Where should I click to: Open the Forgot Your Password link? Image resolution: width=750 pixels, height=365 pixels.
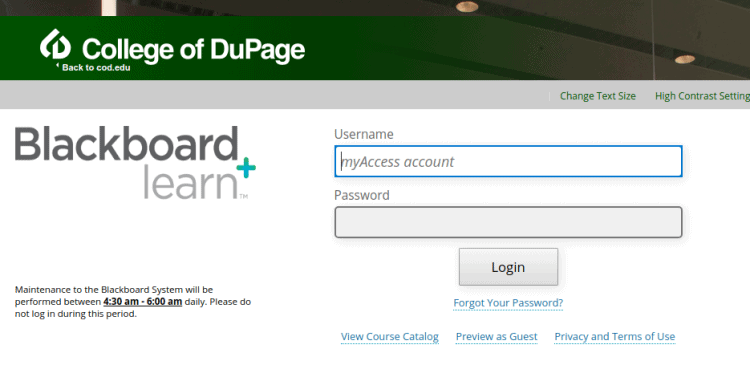pos(508,303)
